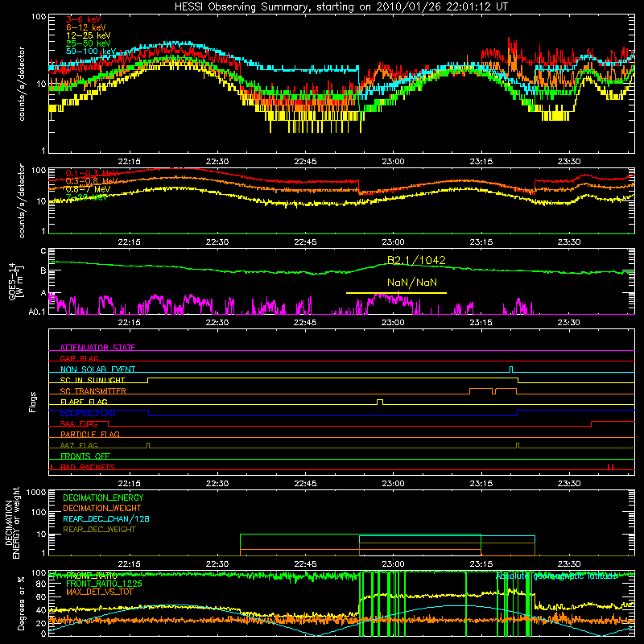The width and height of the screenshot is (644, 644).
Task: Select the ECLIPSE_FLAG label
Action: click(88, 413)
